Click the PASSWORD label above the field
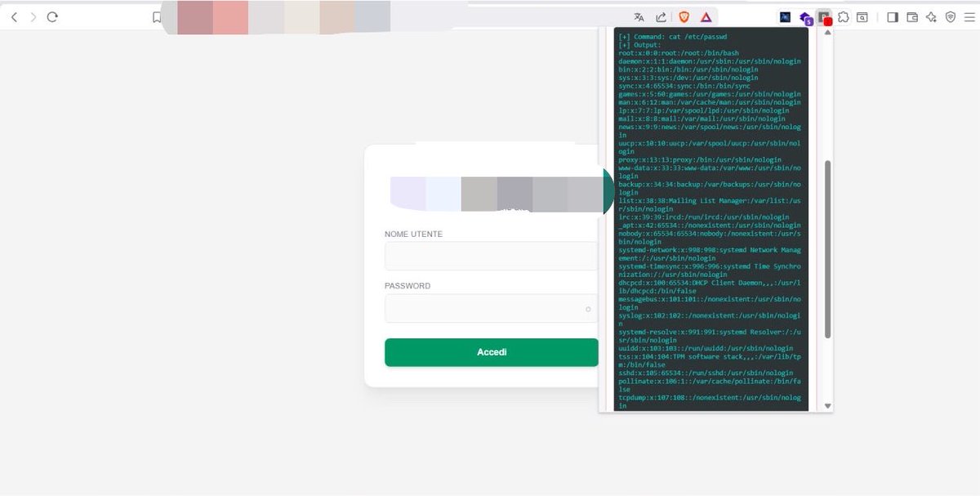The image size is (980, 496). point(408,286)
